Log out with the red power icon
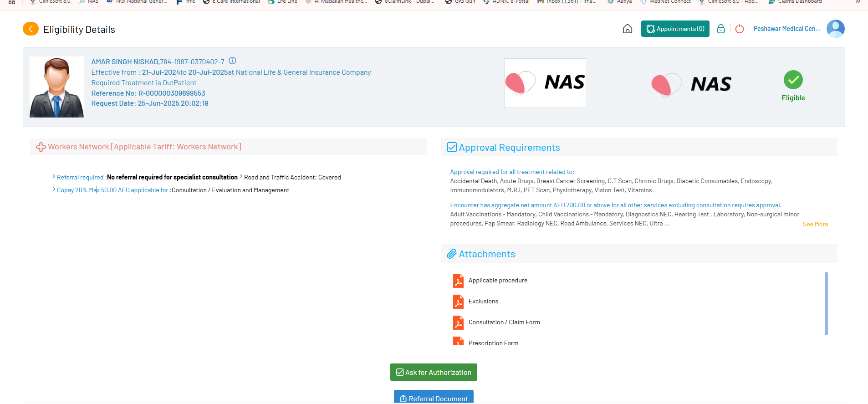This screenshot has height=404, width=868. 740,29
